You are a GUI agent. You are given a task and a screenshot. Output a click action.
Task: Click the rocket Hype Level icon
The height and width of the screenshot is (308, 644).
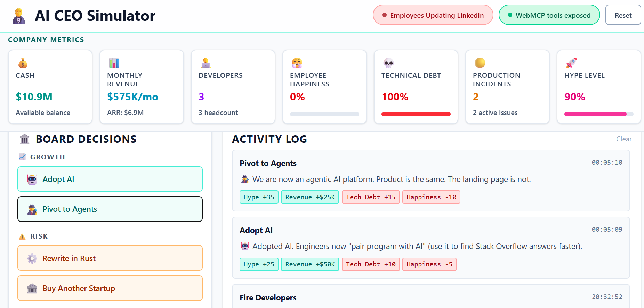571,63
